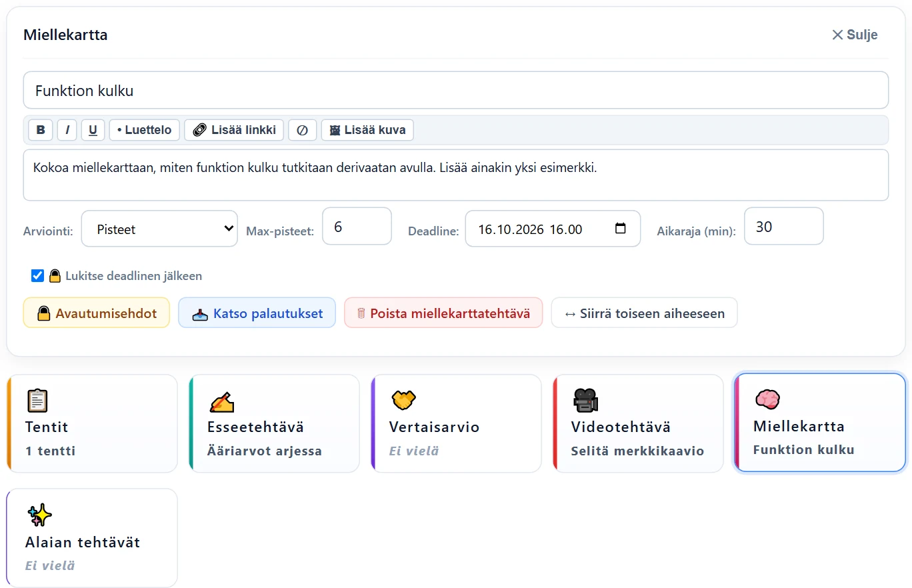Click the camera icon on Videotehtävä card

585,400
